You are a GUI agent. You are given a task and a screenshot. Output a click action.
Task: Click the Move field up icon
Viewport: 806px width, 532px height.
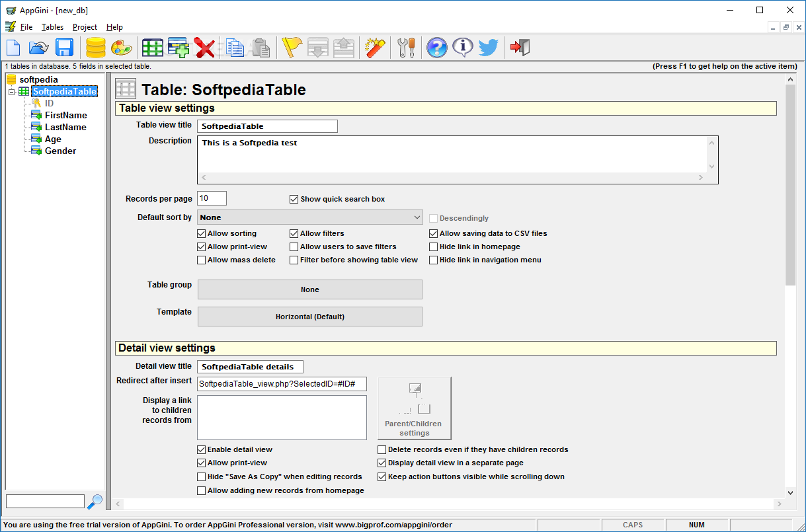(344, 48)
